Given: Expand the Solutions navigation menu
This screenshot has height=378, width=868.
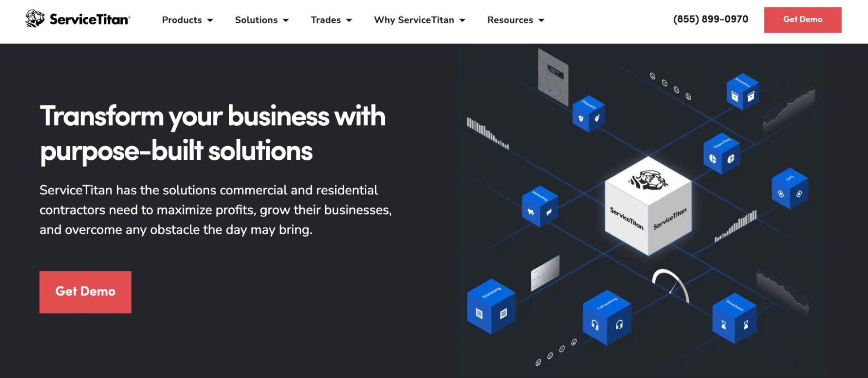Looking at the screenshot, I should 262,20.
